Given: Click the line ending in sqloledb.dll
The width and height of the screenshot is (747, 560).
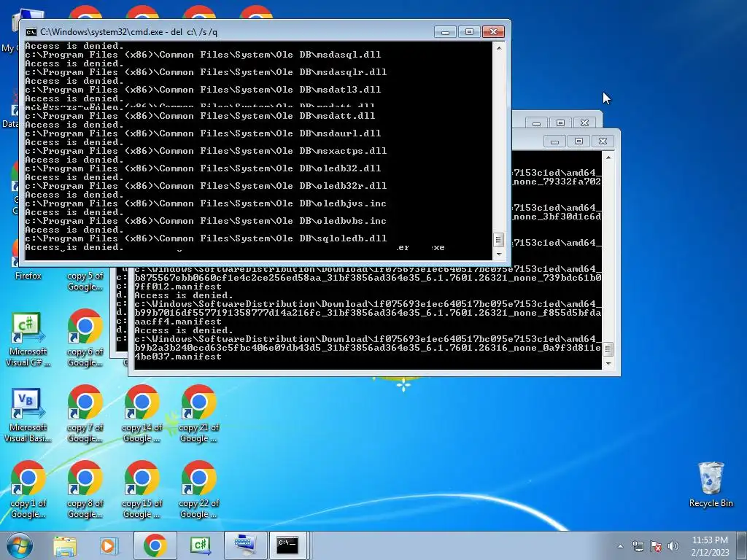Looking at the screenshot, I should (206, 238).
